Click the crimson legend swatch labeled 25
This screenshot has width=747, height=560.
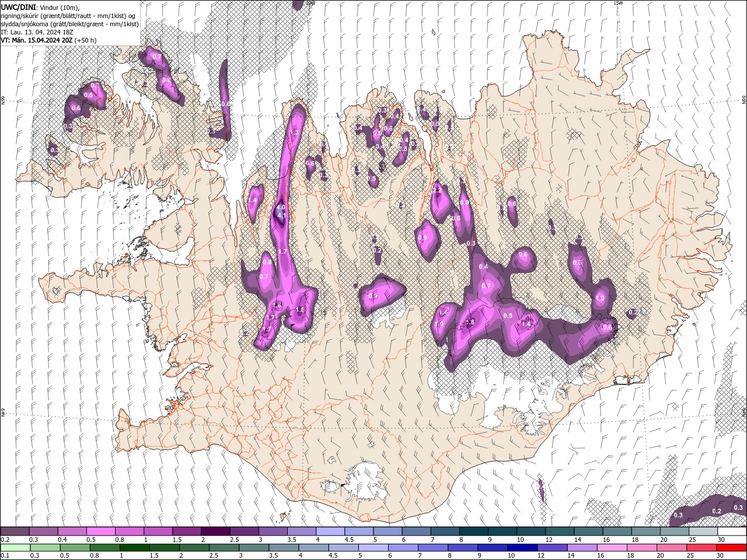click(x=701, y=548)
